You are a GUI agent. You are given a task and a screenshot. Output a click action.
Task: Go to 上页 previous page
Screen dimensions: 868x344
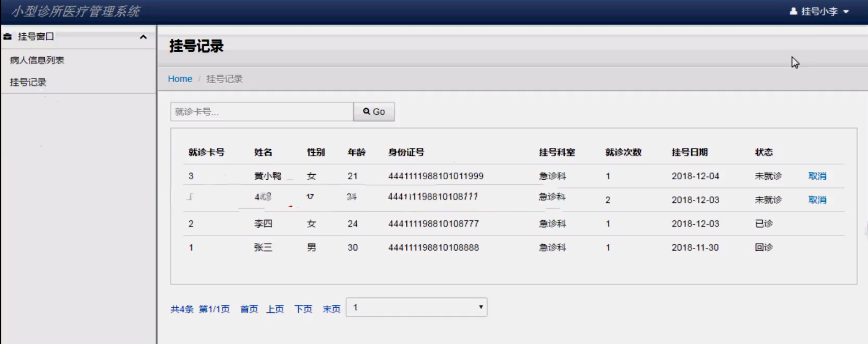tap(275, 309)
